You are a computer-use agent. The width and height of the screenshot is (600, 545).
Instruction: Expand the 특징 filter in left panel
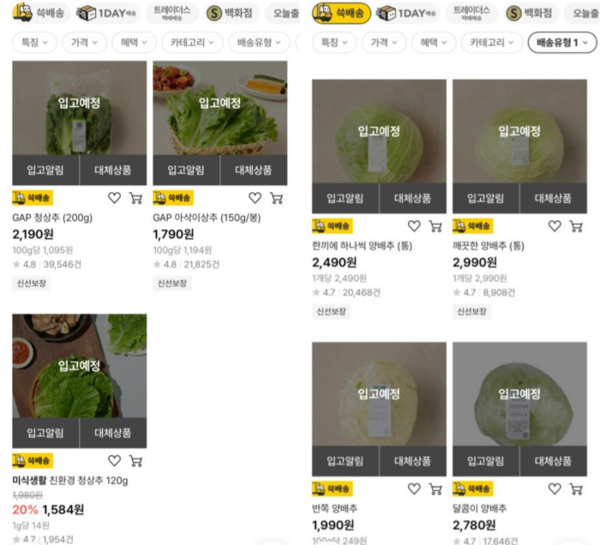35,42
